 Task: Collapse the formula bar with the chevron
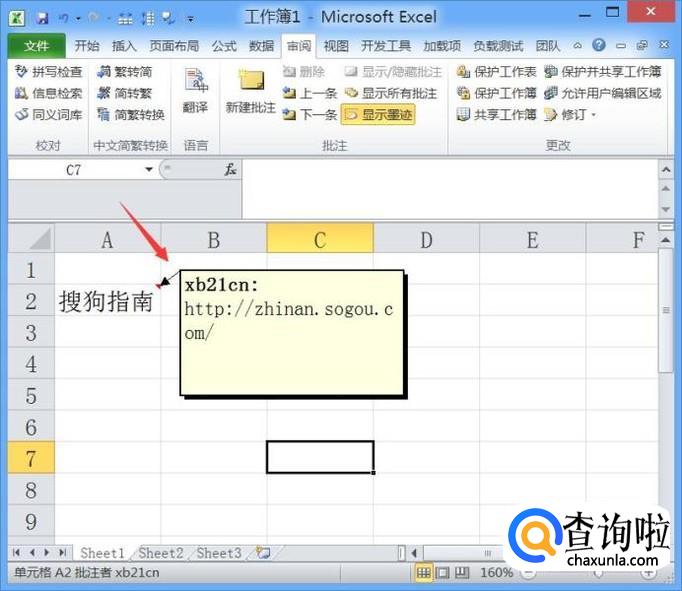point(666,169)
